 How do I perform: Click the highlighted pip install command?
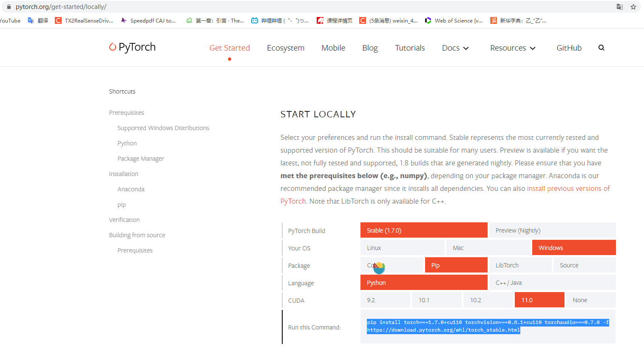tap(488, 326)
